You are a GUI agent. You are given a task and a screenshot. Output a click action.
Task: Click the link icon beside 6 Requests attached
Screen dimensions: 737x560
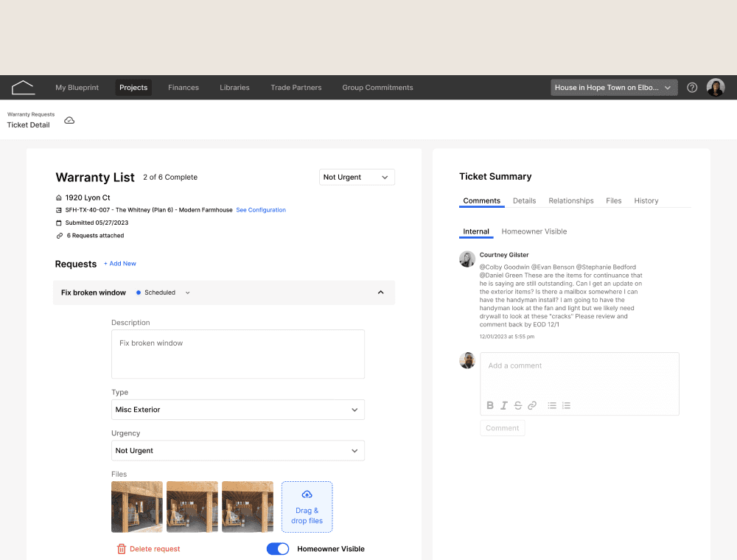click(x=60, y=236)
